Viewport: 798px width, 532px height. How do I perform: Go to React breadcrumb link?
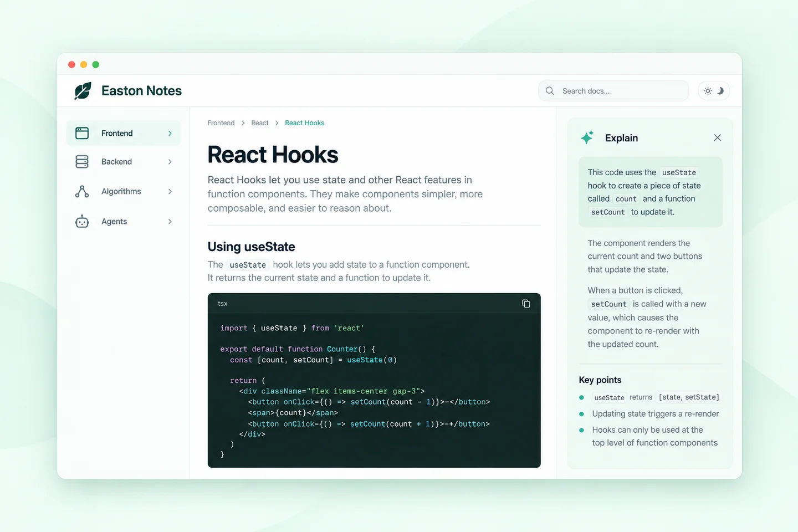coord(260,123)
